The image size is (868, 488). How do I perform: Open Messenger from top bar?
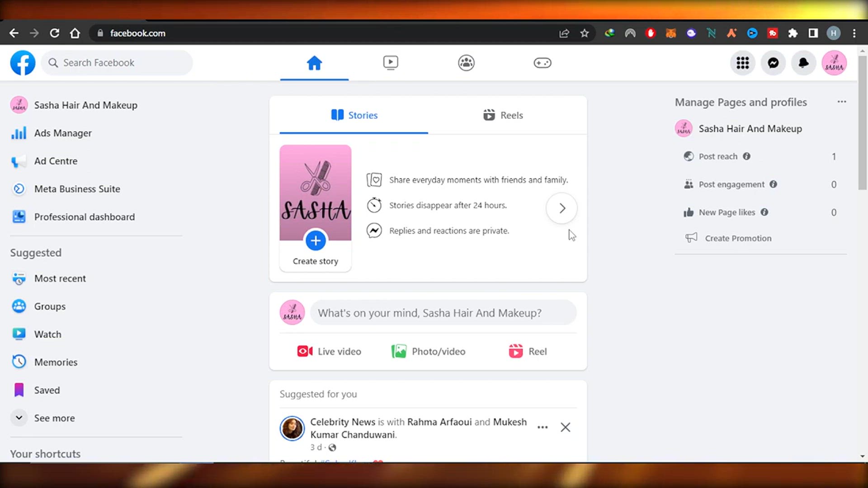click(773, 63)
